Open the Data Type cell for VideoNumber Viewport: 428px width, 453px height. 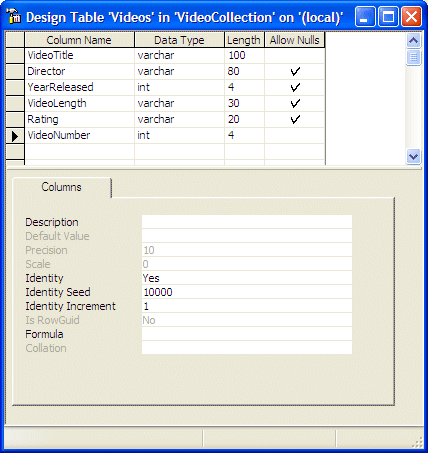(179, 135)
